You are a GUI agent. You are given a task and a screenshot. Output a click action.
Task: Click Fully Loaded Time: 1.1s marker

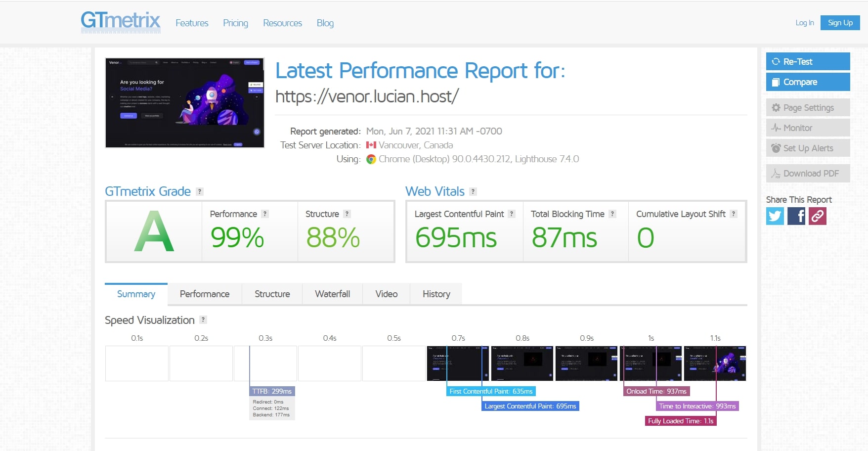coord(681,421)
